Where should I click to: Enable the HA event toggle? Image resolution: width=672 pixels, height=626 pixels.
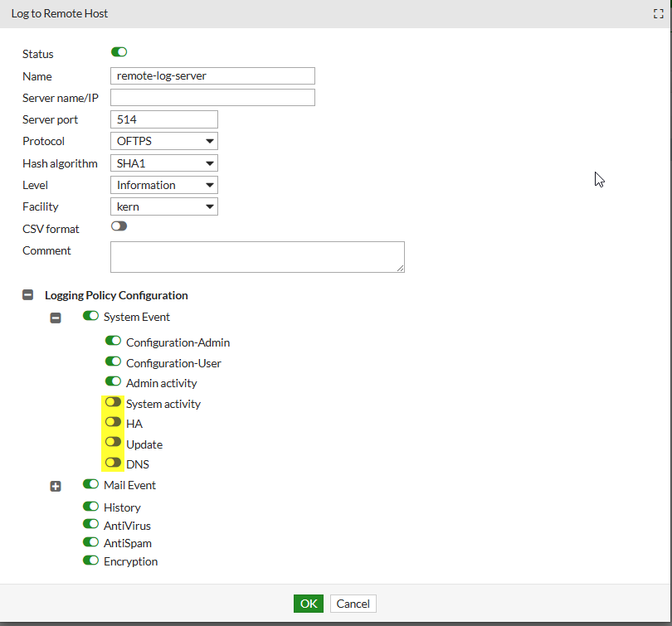(113, 422)
